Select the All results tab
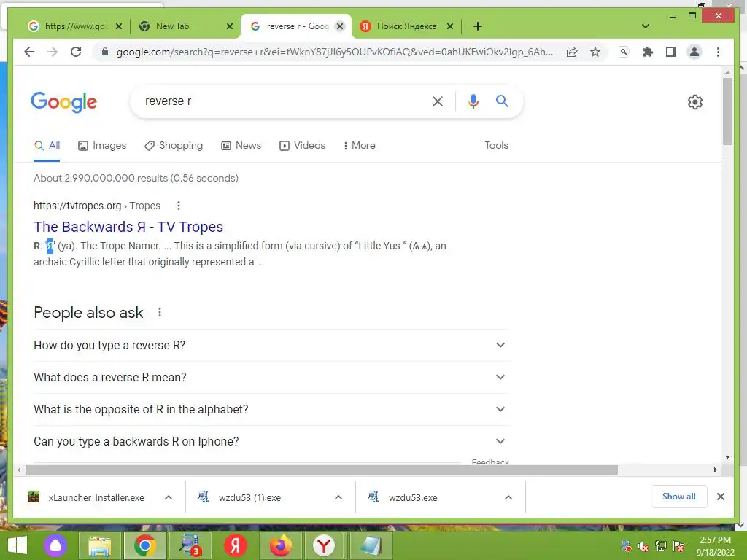The width and height of the screenshot is (747, 560). pos(47,146)
